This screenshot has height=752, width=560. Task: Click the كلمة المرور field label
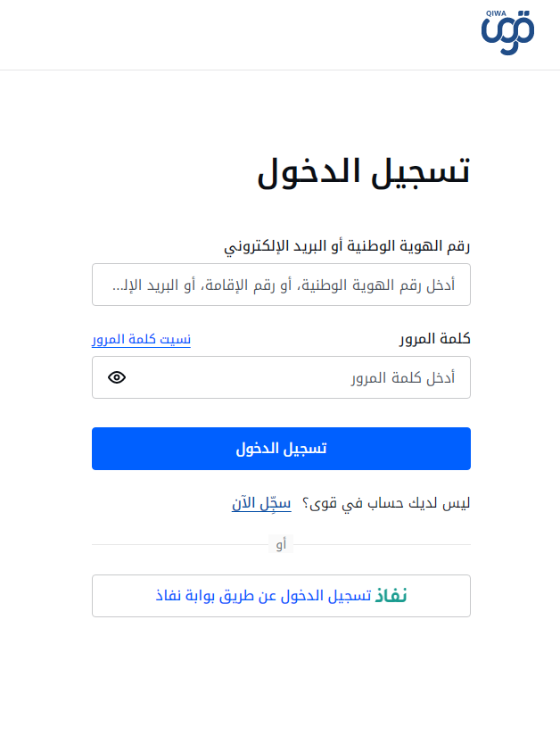[x=434, y=339]
